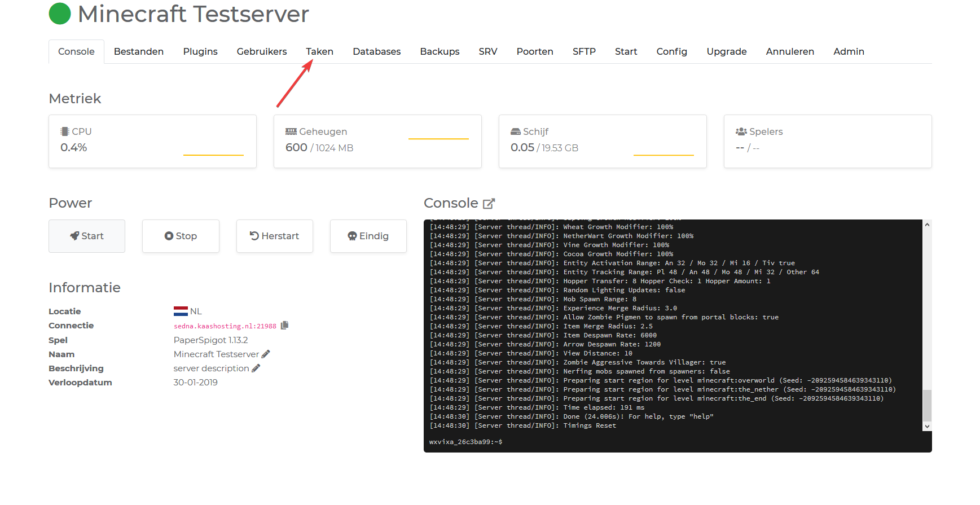Switch to the Bestanden tab
This screenshot has width=980, height=505.
coord(139,51)
